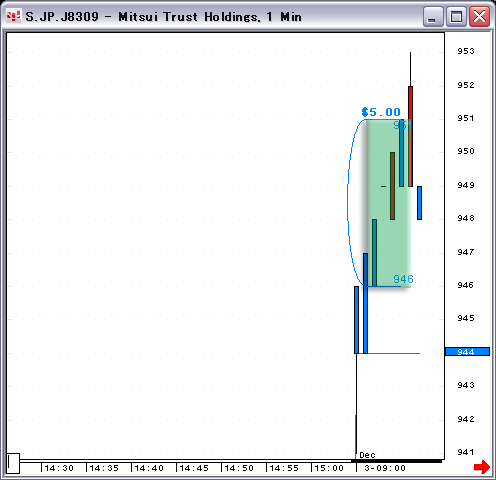This screenshot has height=480, width=496.
Task: Maximize the Mitsui Trust Holdings chart window
Action: click(456, 16)
